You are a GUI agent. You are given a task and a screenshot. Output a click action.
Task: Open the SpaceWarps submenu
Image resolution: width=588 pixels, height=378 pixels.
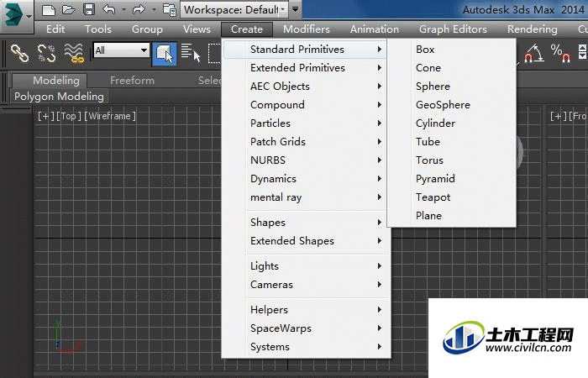pyautogui.click(x=306, y=328)
